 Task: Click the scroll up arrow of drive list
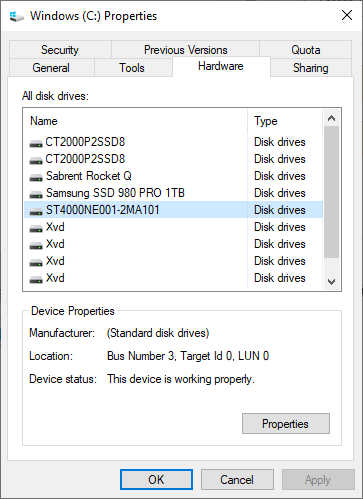click(x=331, y=118)
